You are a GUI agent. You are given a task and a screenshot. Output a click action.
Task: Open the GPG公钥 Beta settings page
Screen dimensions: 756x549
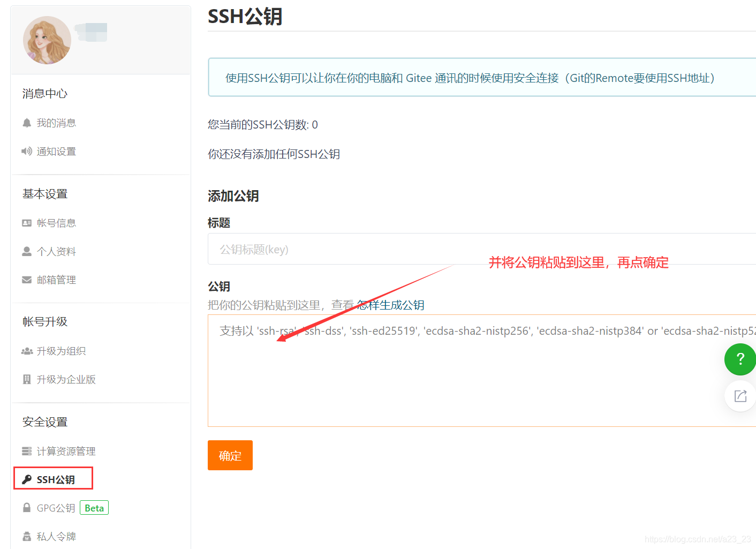pyautogui.click(x=56, y=507)
